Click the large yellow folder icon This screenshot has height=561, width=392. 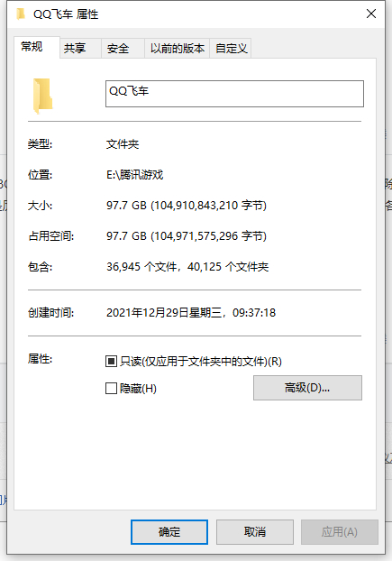tap(42, 96)
